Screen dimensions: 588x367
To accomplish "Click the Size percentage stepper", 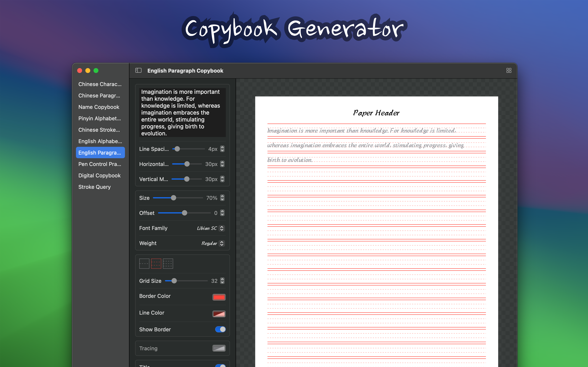I will [x=222, y=198].
